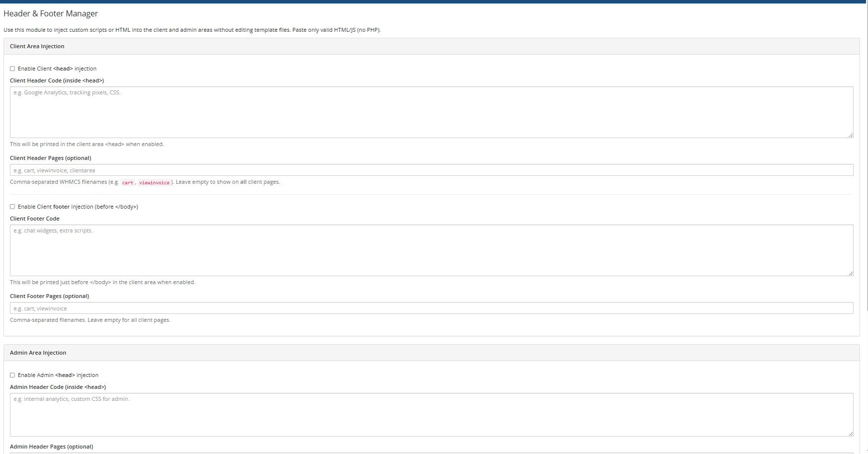Click into the Client Header Code textarea

tap(431, 112)
